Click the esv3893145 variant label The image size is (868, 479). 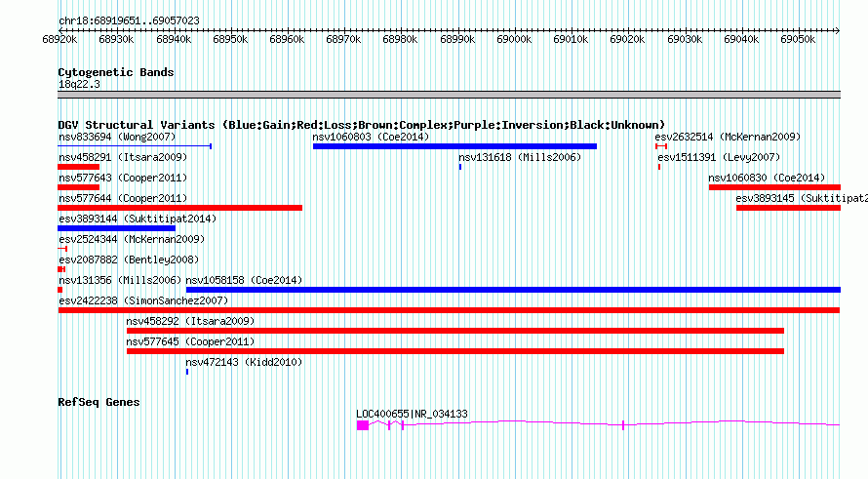802,198
